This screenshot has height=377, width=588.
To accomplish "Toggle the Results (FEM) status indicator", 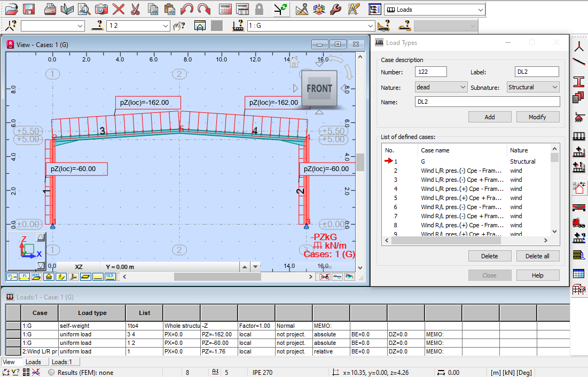I will [51, 372].
